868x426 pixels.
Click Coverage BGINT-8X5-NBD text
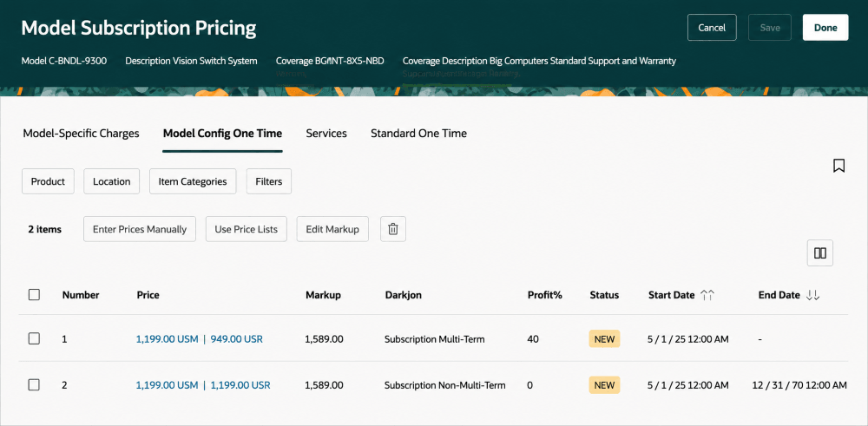pyautogui.click(x=330, y=61)
